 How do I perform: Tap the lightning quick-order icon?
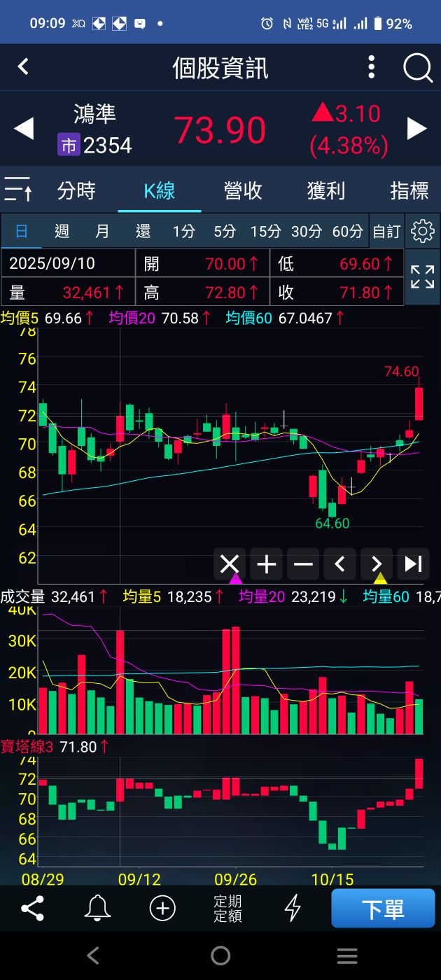(293, 909)
